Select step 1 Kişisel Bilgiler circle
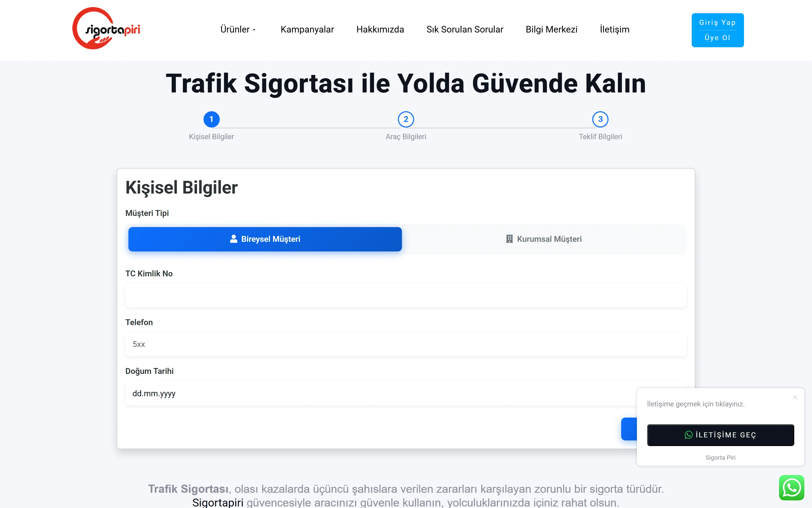812x508 pixels. click(211, 119)
